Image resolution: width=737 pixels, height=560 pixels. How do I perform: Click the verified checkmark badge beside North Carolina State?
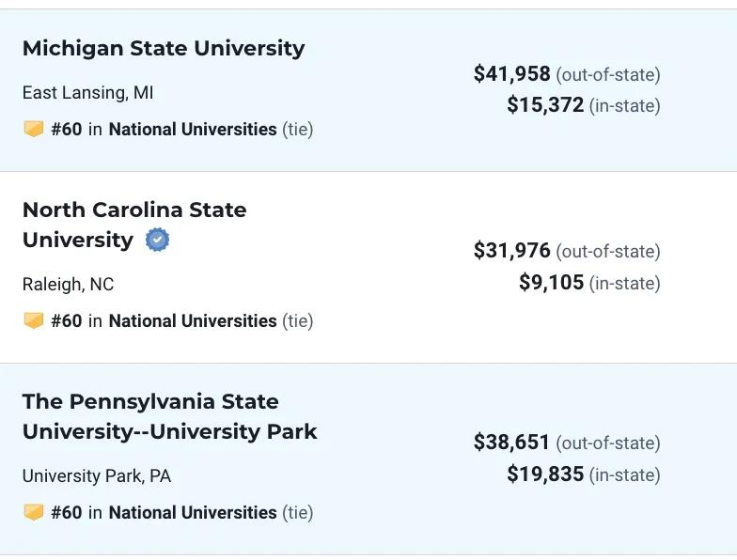click(157, 241)
